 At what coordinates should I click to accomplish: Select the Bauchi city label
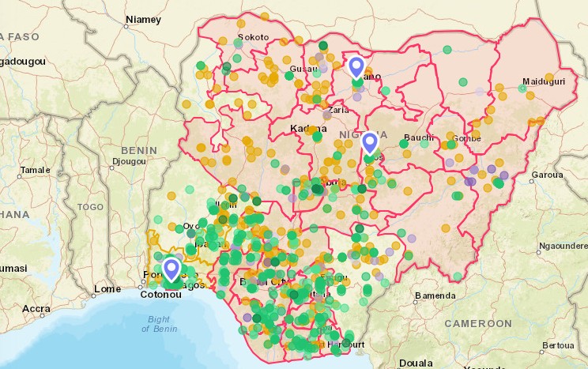coord(418,138)
